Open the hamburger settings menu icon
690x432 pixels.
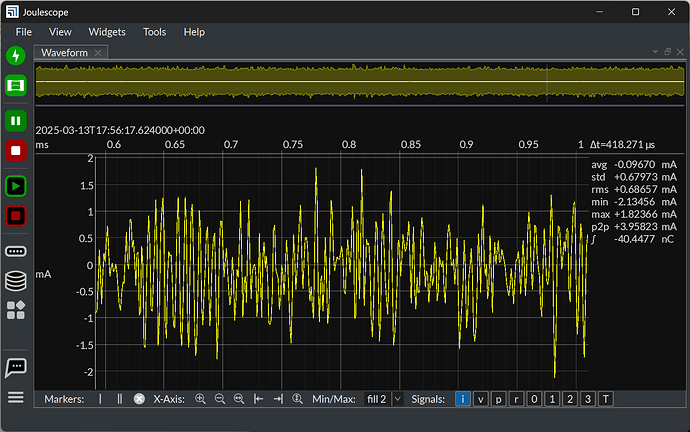coord(16,397)
